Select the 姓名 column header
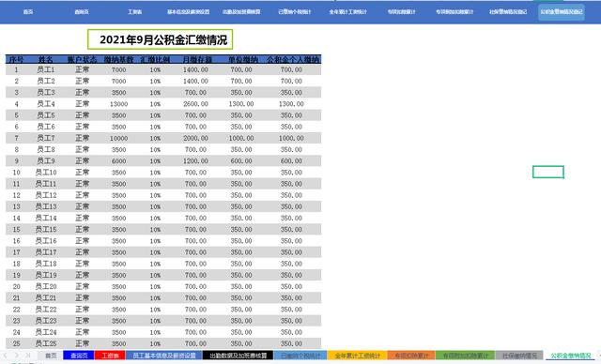Viewport: 601px width, 364px height. [46, 59]
